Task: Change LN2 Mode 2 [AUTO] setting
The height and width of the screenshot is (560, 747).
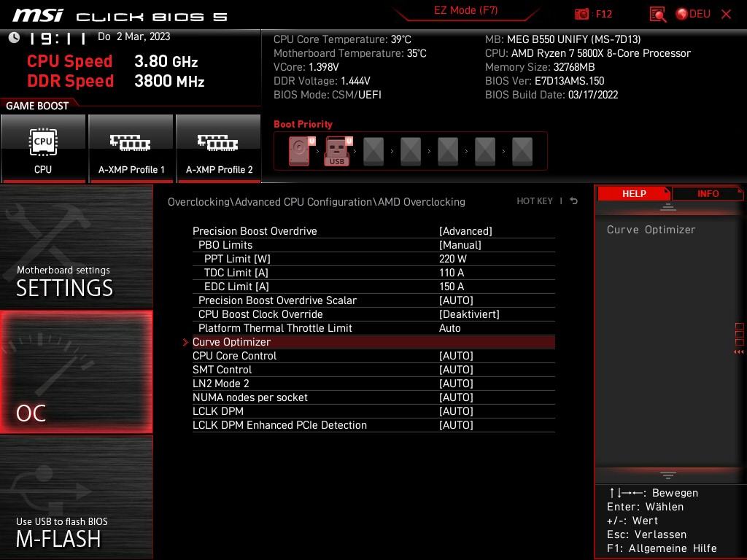Action: [x=456, y=384]
